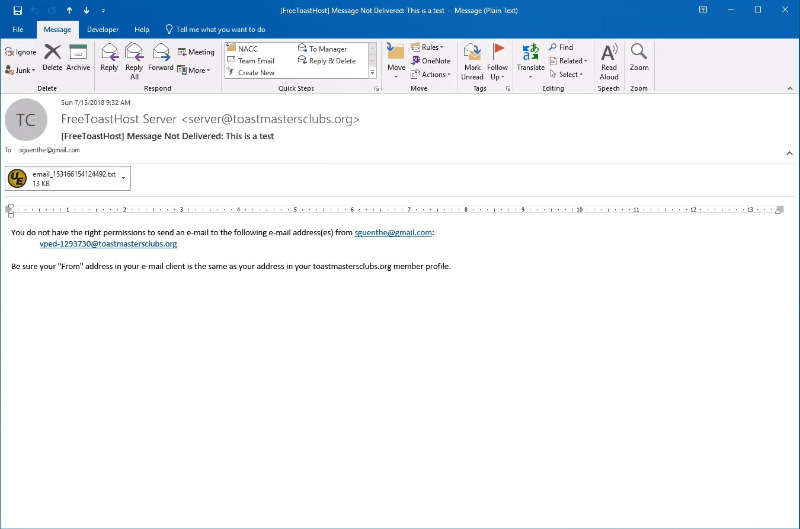Click the right indent marker on the ruler
Image resolution: width=800 pixels, height=529 pixels.
(x=779, y=210)
